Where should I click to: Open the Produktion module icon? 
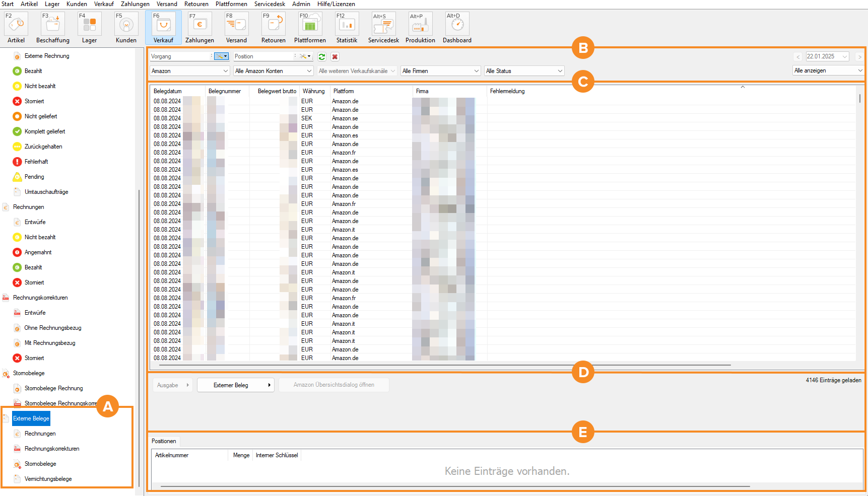(x=420, y=28)
